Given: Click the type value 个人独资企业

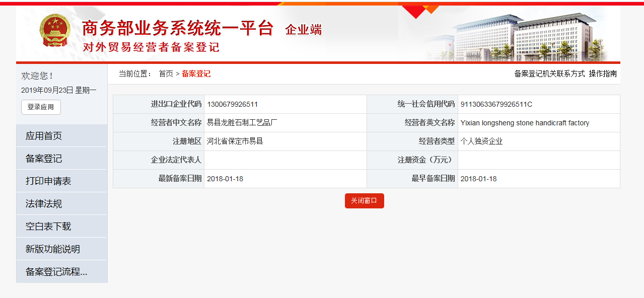Looking at the screenshot, I should (x=481, y=141).
